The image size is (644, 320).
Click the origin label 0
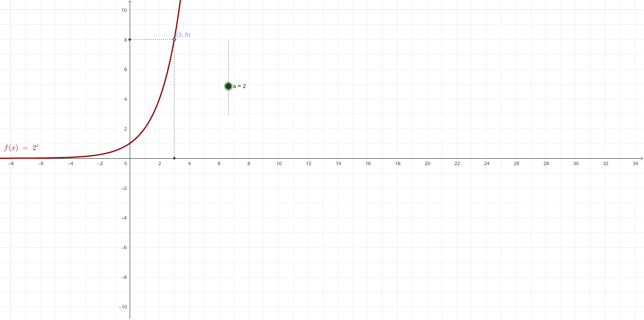126,163
